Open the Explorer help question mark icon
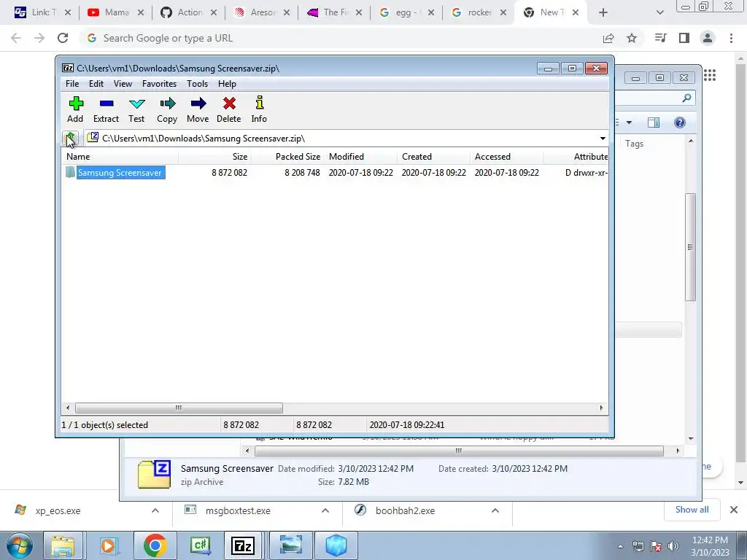Screen dimensions: 747x560 [680, 122]
